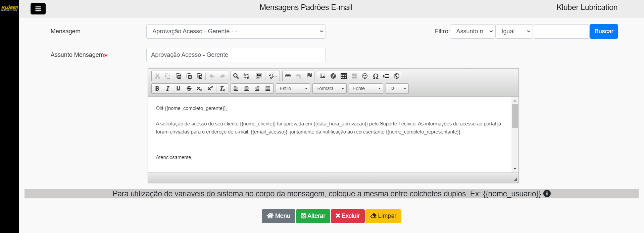
Task: Toggle Bold formatting in the editor
Action: [157, 88]
